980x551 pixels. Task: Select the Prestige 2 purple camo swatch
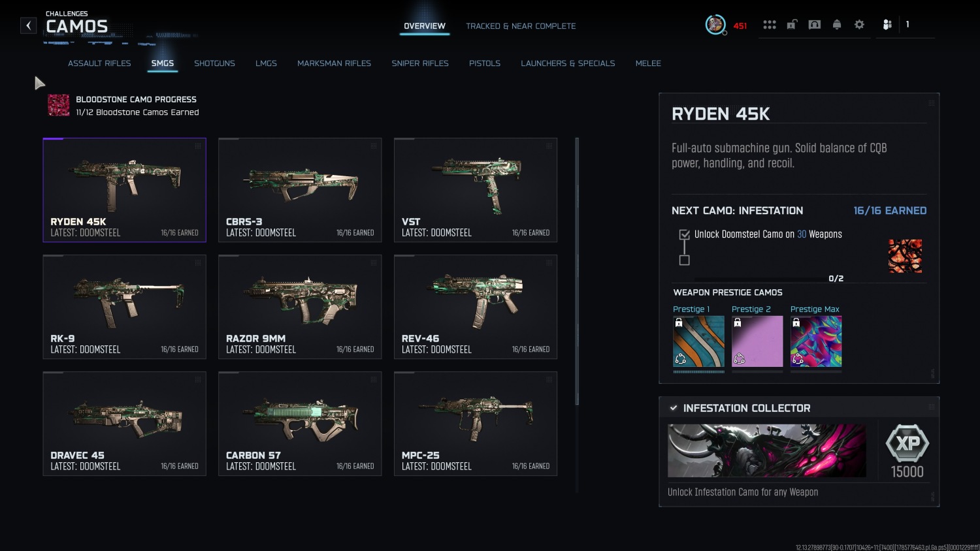757,341
